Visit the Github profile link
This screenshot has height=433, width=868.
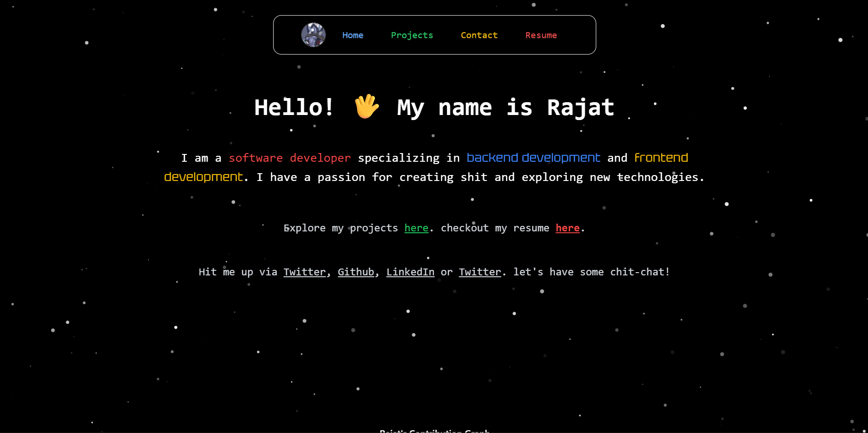(356, 272)
